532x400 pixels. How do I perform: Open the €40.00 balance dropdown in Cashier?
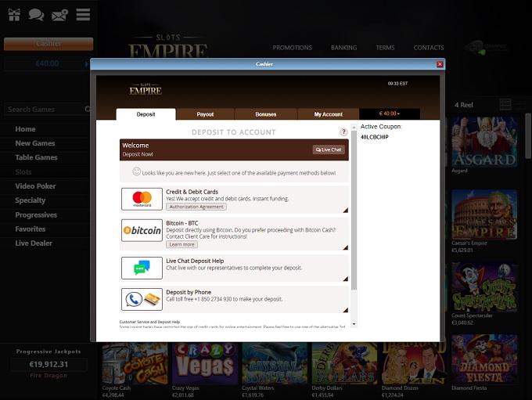click(x=390, y=114)
